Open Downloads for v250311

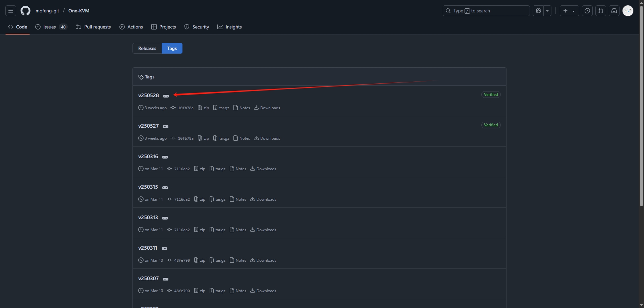coord(263,260)
